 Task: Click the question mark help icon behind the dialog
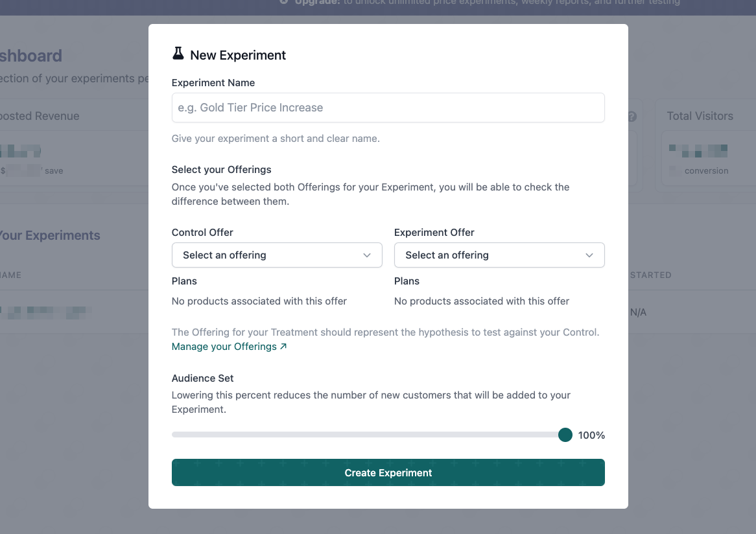coord(632,117)
